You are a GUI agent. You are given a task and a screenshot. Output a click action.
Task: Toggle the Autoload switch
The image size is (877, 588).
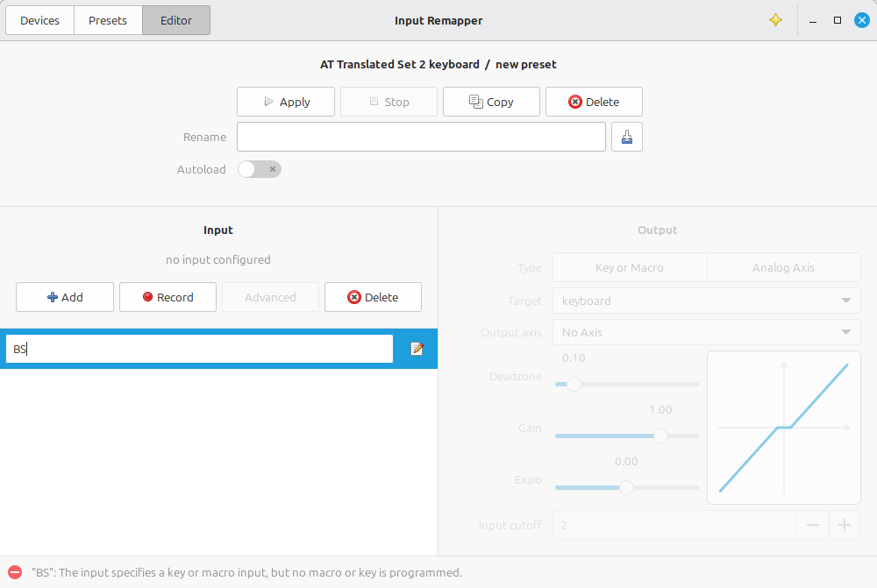point(259,169)
